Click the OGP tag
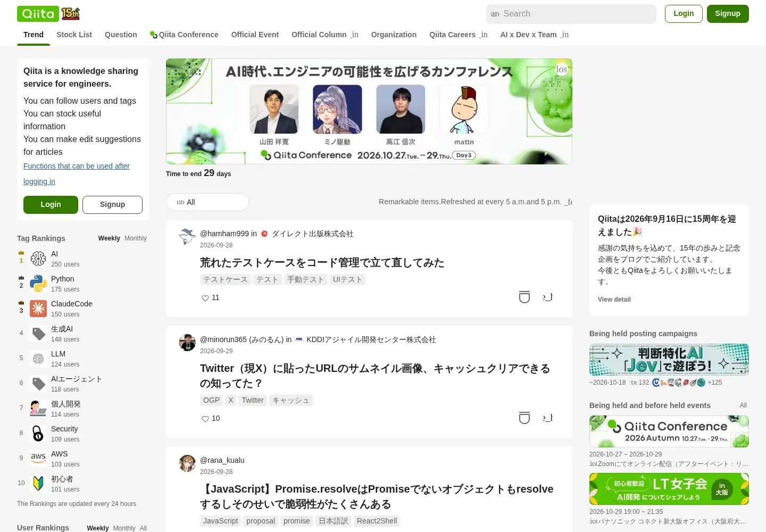Viewport: 766px width, 532px height. tap(211, 401)
